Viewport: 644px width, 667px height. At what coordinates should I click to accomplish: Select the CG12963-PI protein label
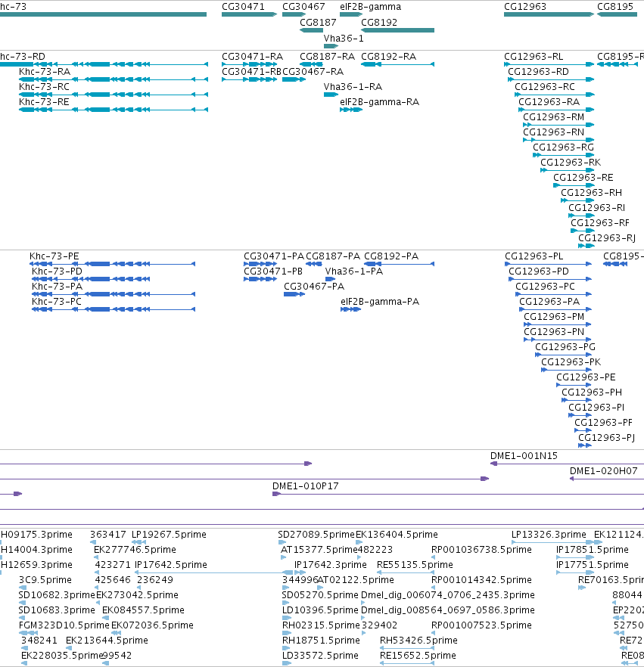coord(597,408)
